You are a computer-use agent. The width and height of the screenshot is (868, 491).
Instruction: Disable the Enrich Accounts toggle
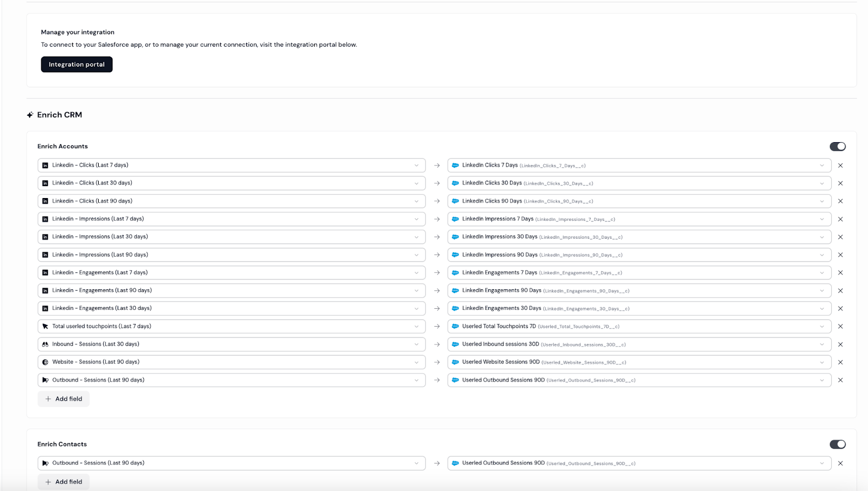click(x=838, y=146)
